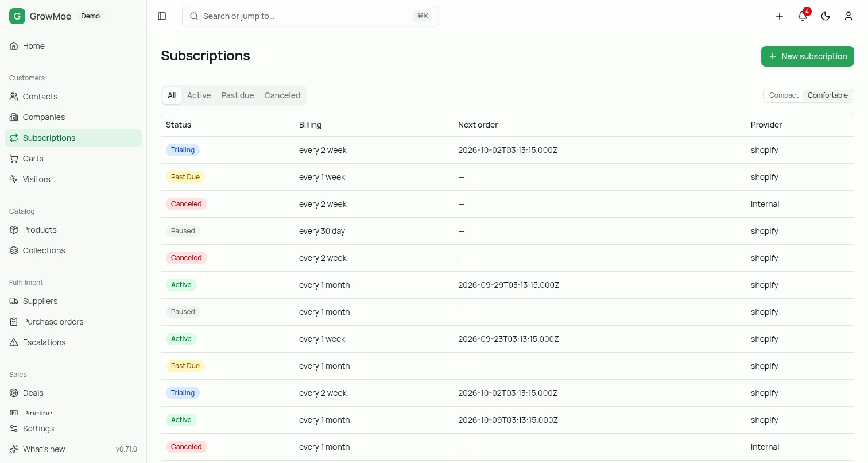Click the v0.71.0 version label
The height and width of the screenshot is (463, 868).
click(x=126, y=449)
